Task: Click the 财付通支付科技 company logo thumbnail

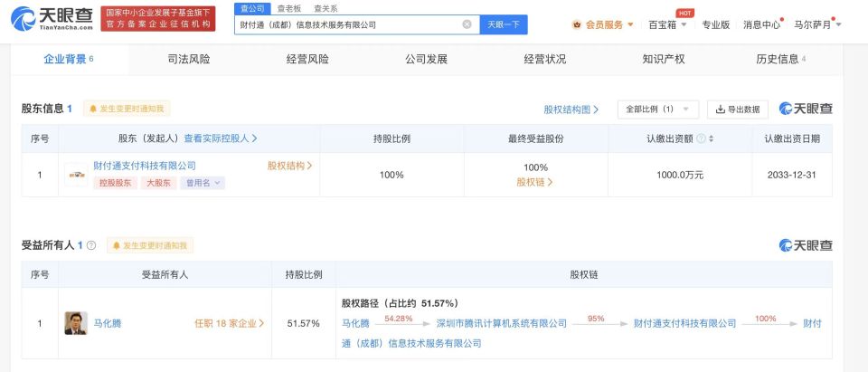Action: pos(76,175)
